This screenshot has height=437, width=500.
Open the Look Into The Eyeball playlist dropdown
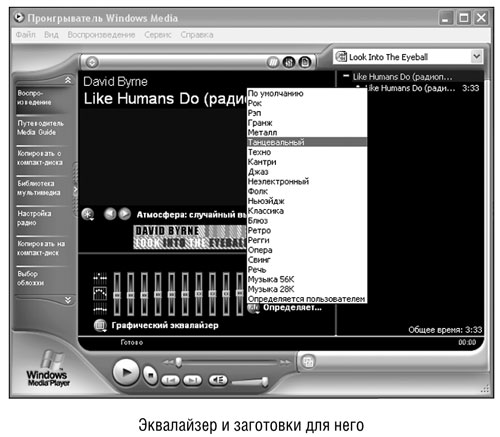[x=477, y=57]
